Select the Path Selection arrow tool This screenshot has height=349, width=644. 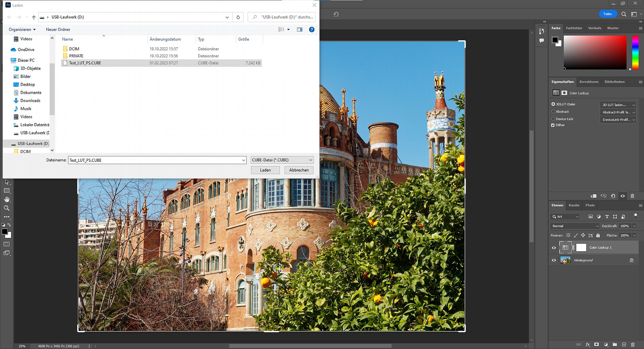tap(7, 182)
